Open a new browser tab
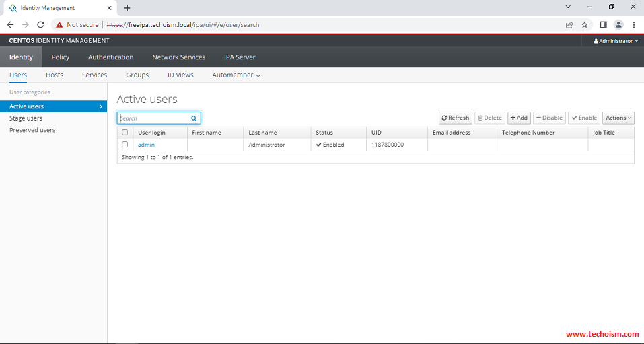 point(127,8)
